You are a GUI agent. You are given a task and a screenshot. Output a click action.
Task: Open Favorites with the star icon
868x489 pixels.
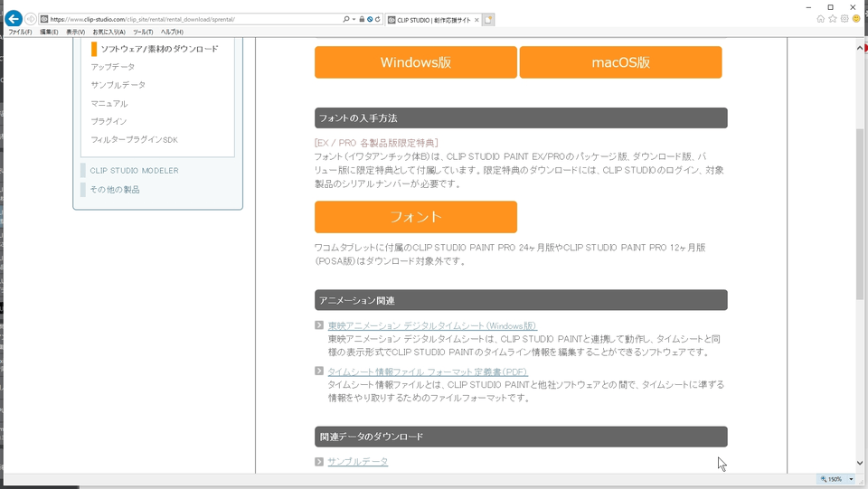click(x=833, y=19)
